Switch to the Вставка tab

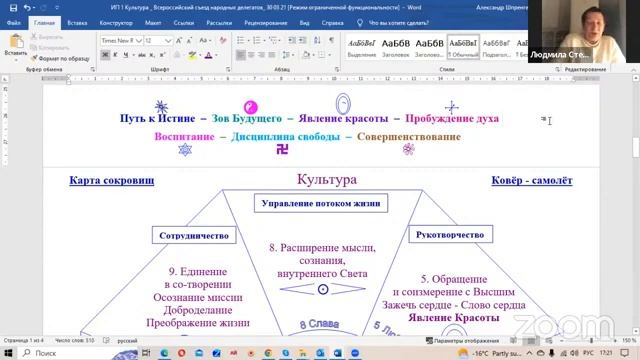(77, 23)
